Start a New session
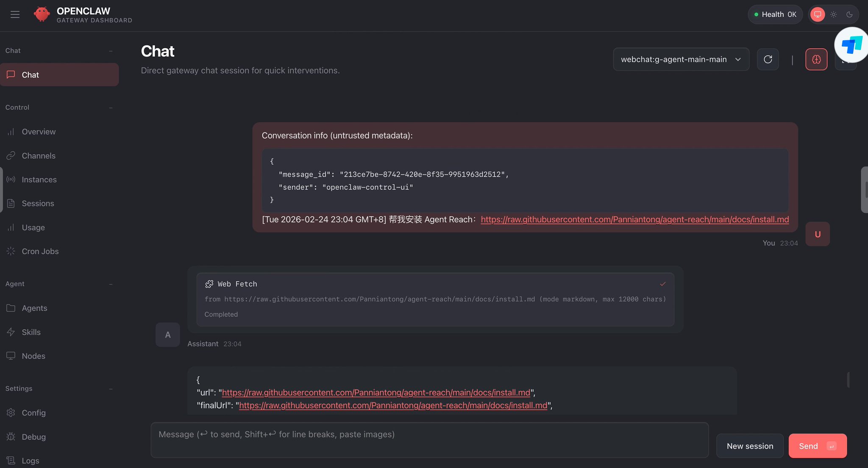 coord(750,446)
